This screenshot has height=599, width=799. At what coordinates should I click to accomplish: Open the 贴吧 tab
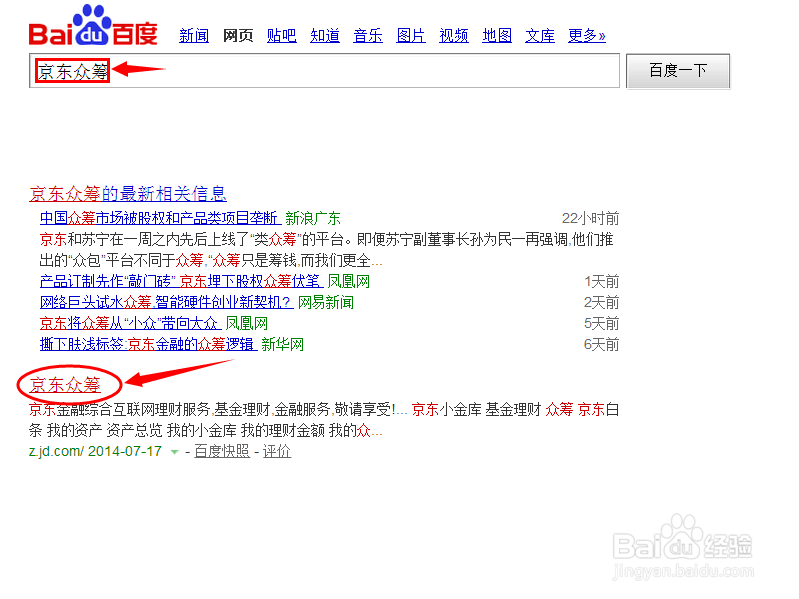click(x=282, y=36)
